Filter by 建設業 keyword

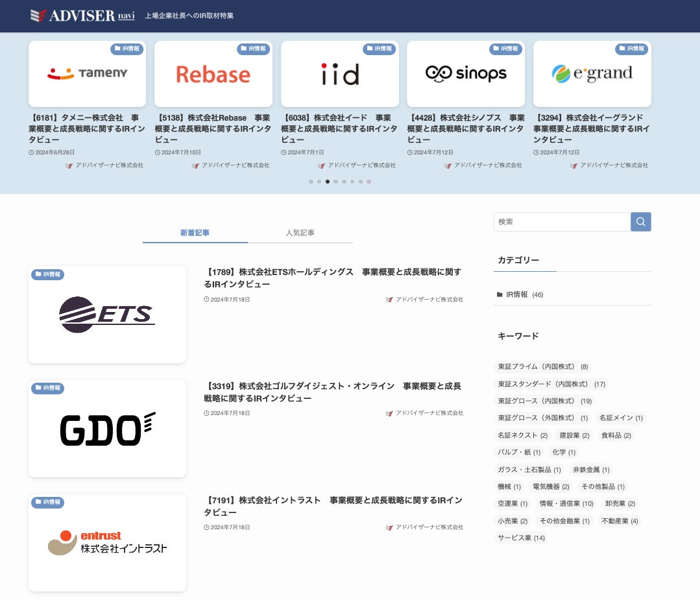click(575, 436)
